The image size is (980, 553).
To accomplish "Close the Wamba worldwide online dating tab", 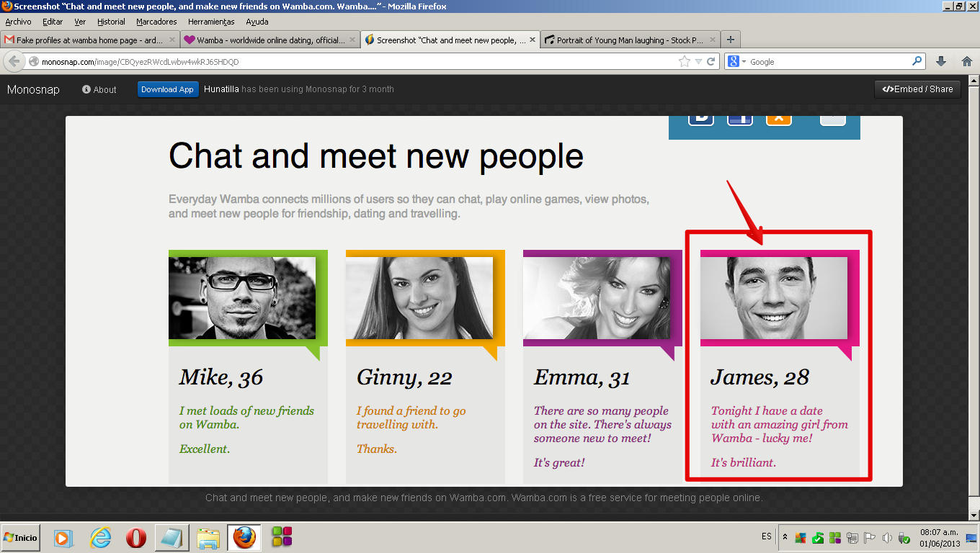I will (352, 40).
